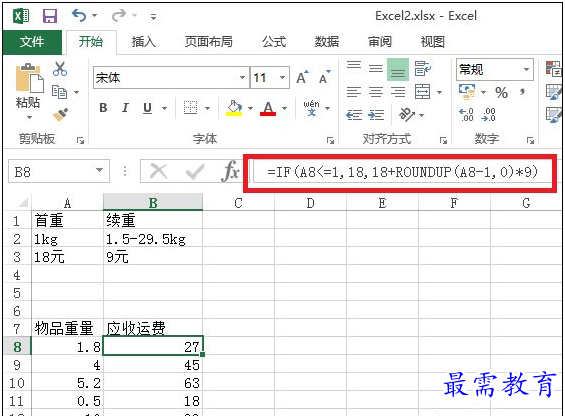
Task: Toggle bold formatting
Action: (103, 108)
